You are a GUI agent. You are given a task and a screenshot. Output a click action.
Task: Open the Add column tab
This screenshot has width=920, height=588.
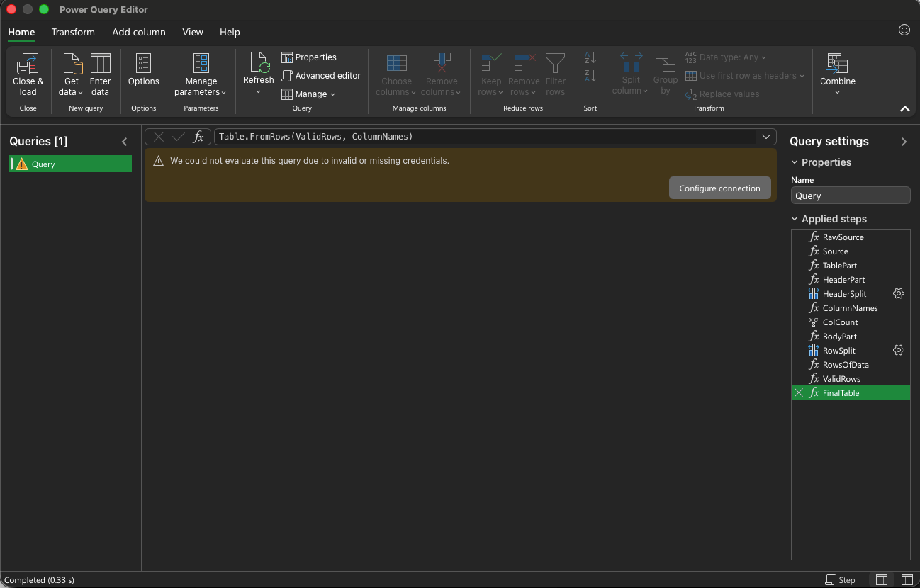click(x=139, y=33)
